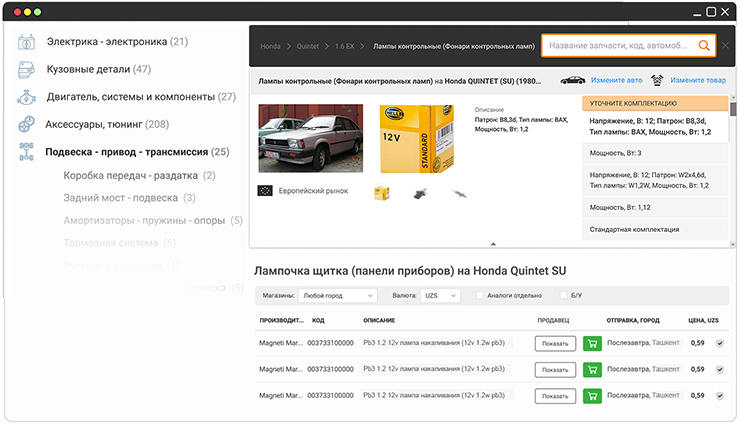Viewport: 740px width, 430px height.
Task: Open the Honda breadcrumb
Action: pos(270,46)
